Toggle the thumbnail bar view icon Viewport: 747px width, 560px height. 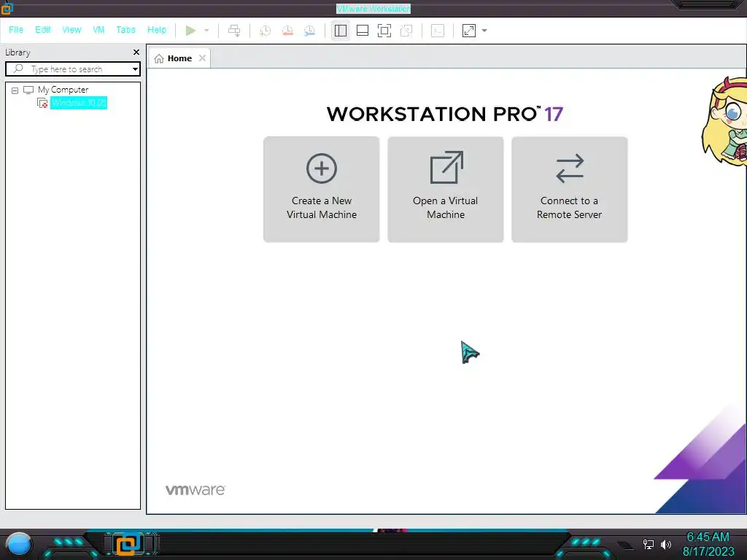click(363, 31)
